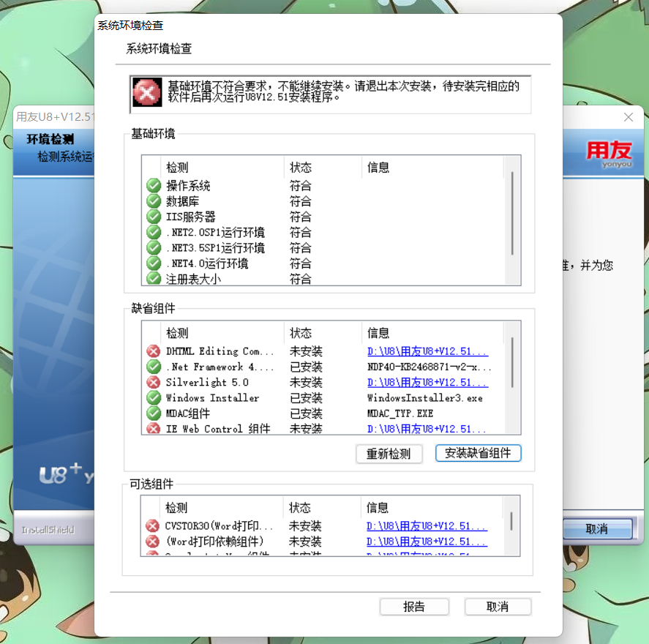Viewport: 649px width, 644px height.
Task: Click the green check icon beside IIS服务器
Action: [x=154, y=217]
